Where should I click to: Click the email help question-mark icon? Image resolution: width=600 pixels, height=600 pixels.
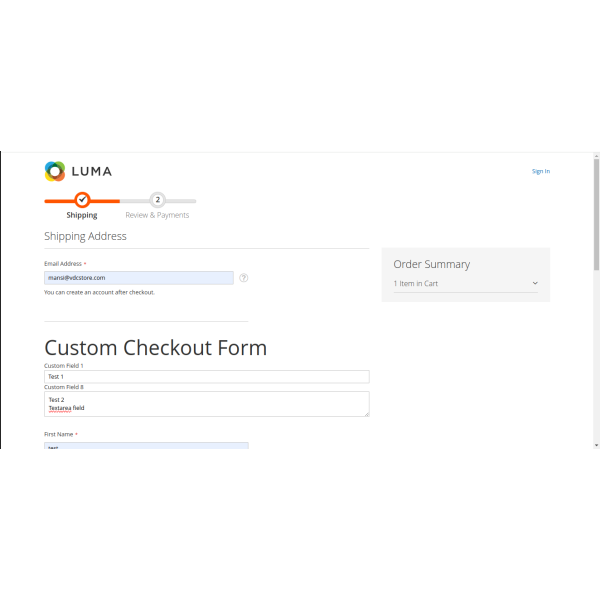(x=244, y=278)
